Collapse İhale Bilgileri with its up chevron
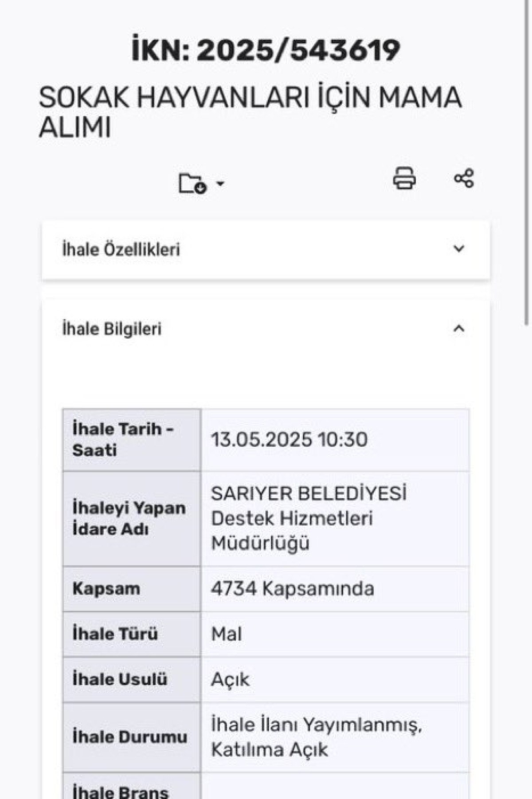 coord(459,329)
